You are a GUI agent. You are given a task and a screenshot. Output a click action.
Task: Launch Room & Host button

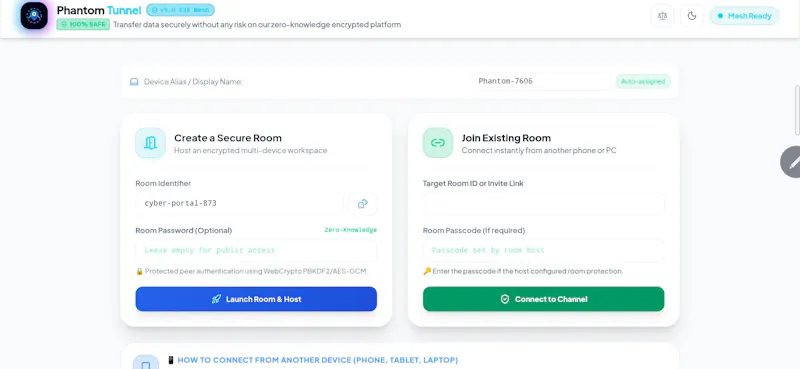(256, 299)
